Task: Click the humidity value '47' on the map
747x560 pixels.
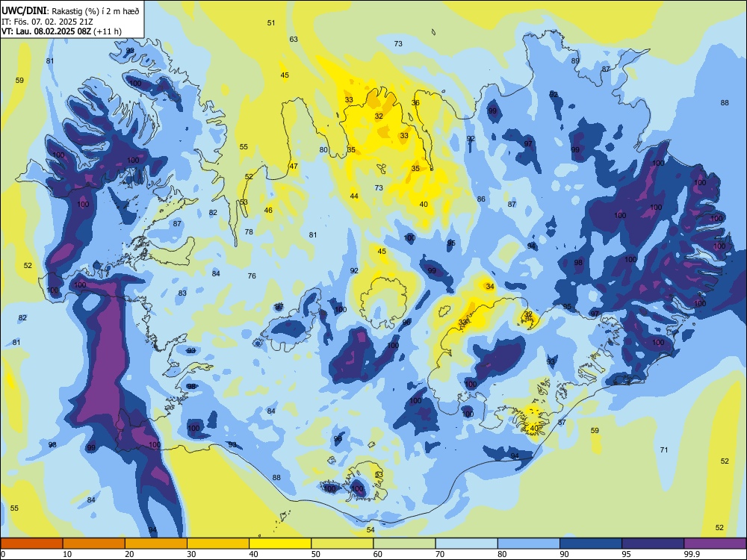Action: pos(294,167)
